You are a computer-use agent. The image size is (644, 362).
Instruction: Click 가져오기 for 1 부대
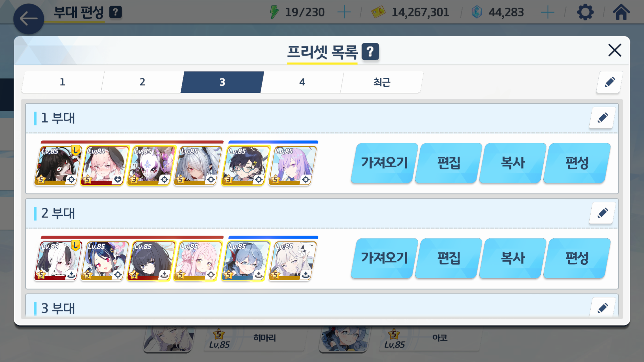click(384, 163)
